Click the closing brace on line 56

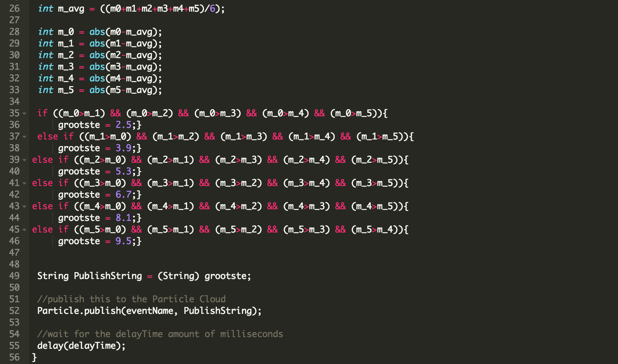35,357
